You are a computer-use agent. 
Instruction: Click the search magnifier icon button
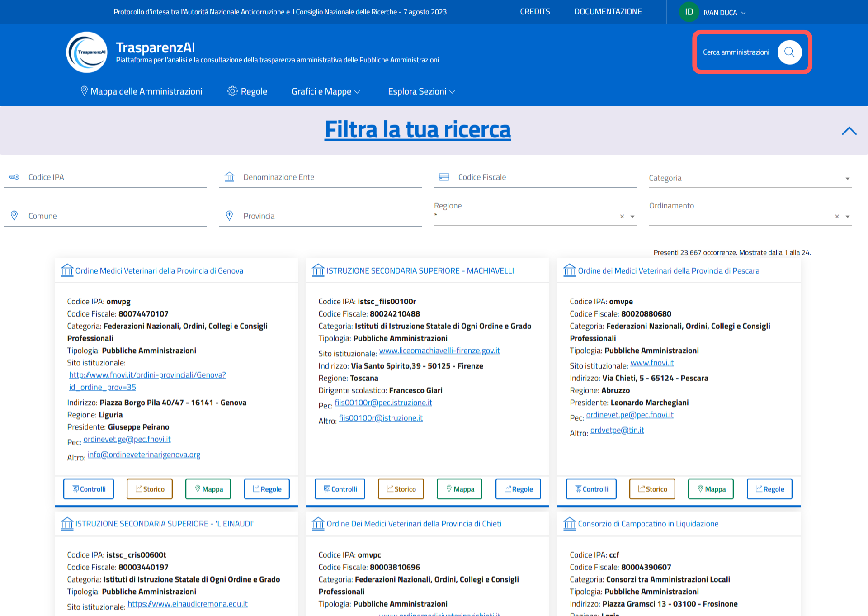tap(789, 52)
